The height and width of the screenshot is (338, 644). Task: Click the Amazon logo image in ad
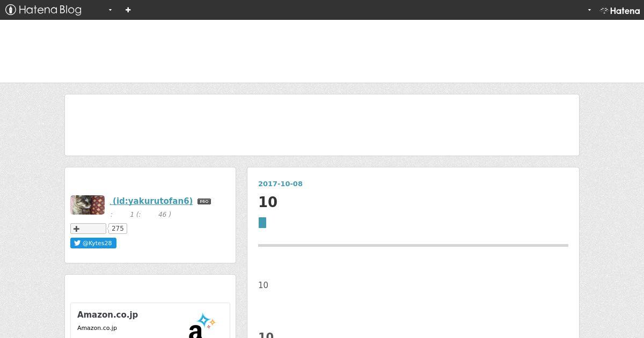pos(202,325)
